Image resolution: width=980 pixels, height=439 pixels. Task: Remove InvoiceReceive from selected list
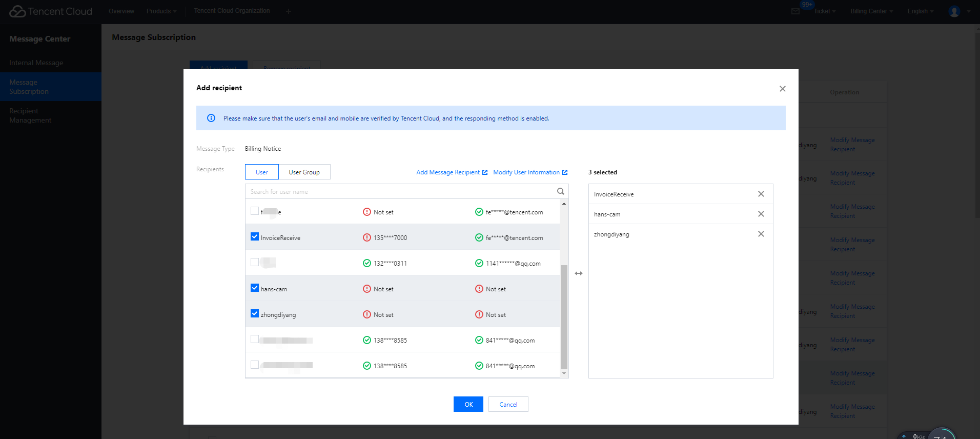point(761,194)
